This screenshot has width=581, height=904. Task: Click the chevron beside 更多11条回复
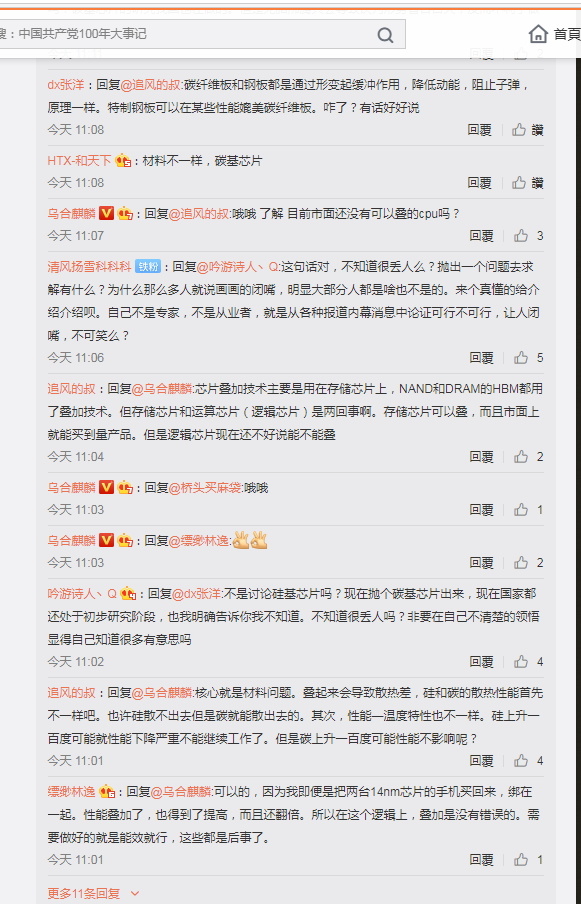click(x=135, y=894)
